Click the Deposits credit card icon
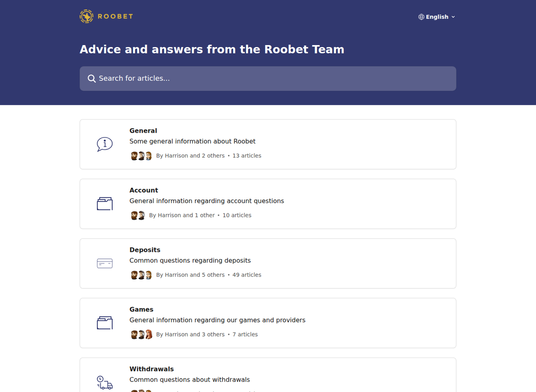Viewport: 536px width, 392px height. (105, 263)
